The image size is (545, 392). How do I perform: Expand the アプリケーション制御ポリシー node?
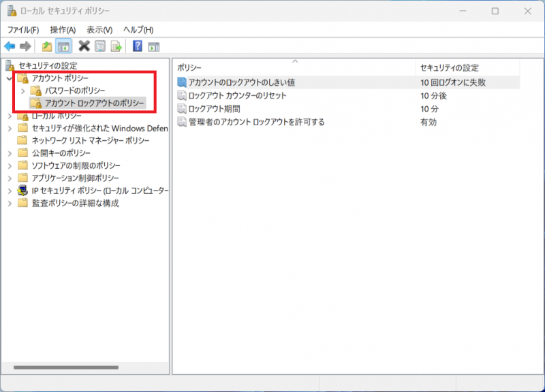click(10, 178)
